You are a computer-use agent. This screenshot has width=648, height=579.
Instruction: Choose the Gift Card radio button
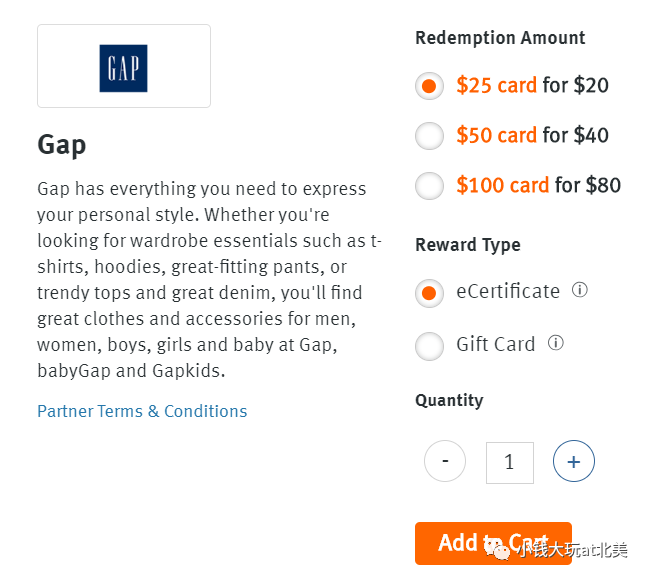coord(429,346)
